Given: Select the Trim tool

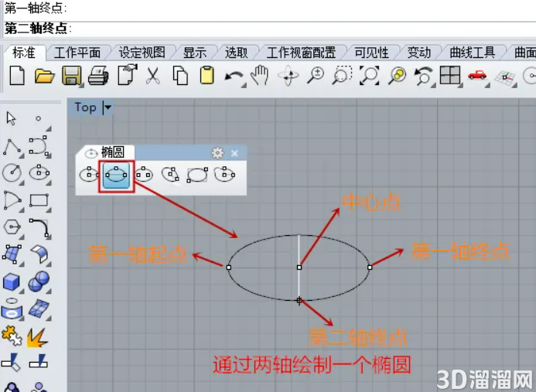Looking at the screenshot, I should pos(11,363).
